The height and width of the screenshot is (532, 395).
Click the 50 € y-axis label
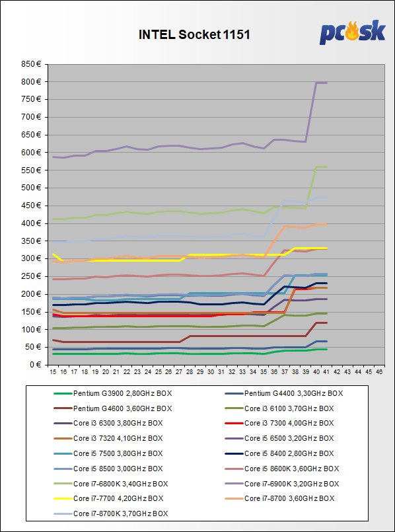point(34,347)
